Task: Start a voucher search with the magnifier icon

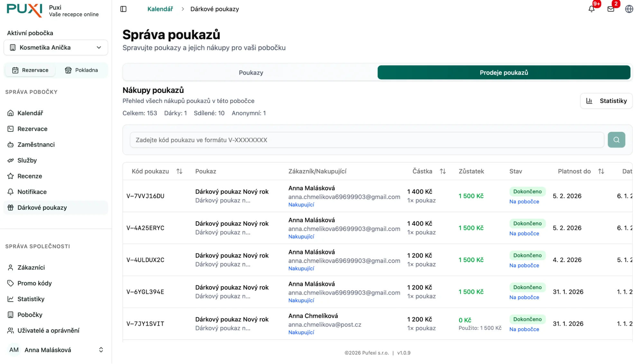Action: point(616,140)
